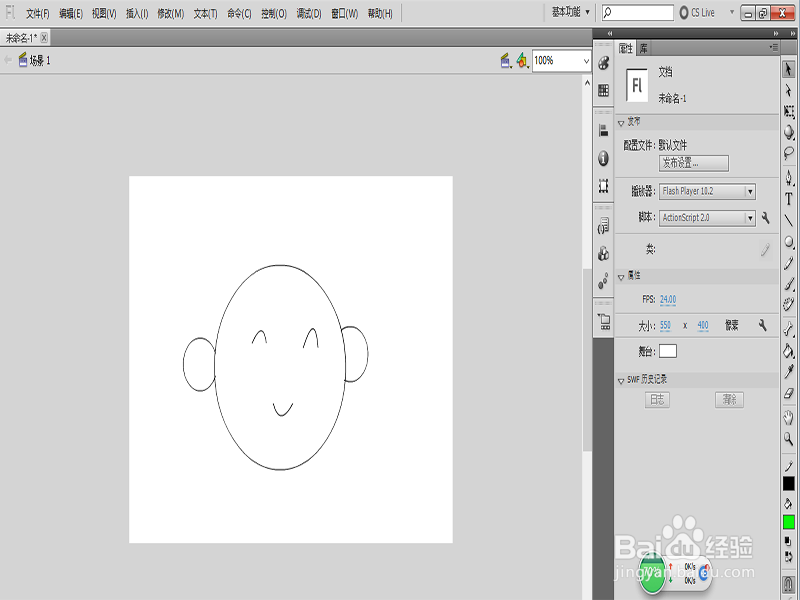This screenshot has height=600, width=800.
Task: Toggle the Snap to Objects magnet
Action: 789,584
